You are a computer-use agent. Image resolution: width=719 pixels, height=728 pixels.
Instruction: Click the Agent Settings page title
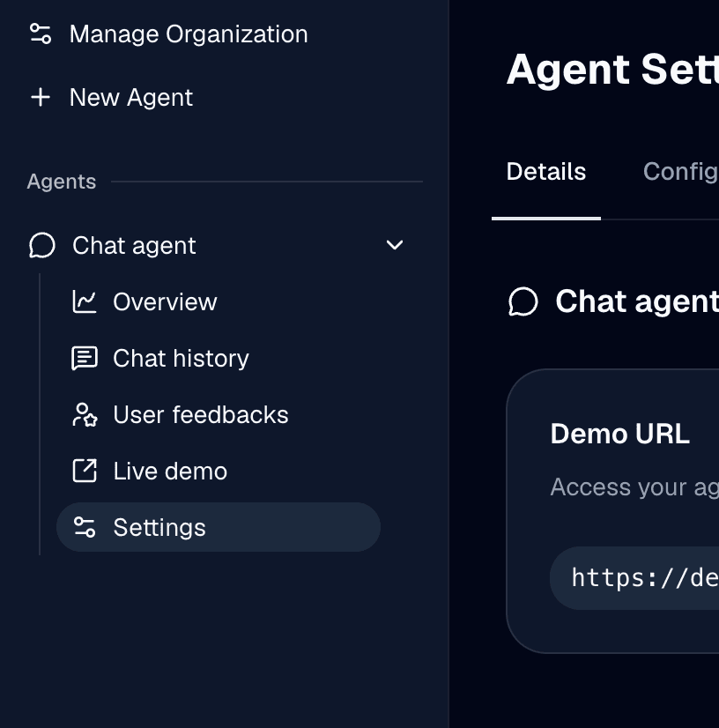[x=612, y=70]
